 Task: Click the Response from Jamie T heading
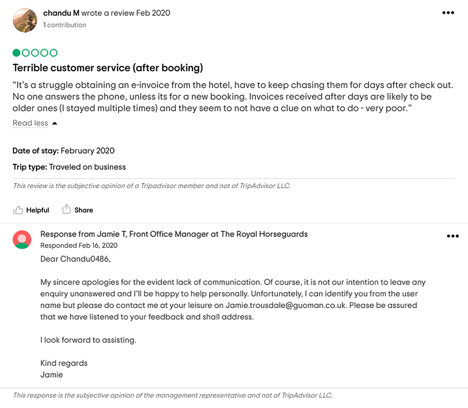(174, 234)
